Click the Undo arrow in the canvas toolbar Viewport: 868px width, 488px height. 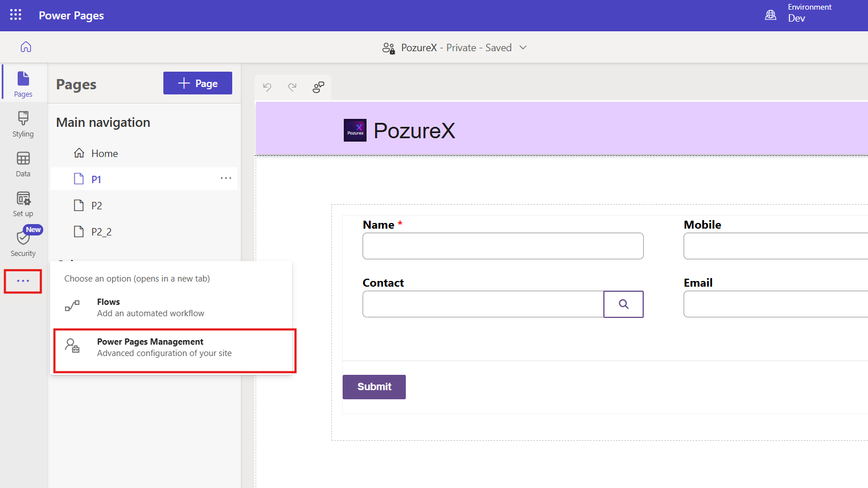coord(267,87)
